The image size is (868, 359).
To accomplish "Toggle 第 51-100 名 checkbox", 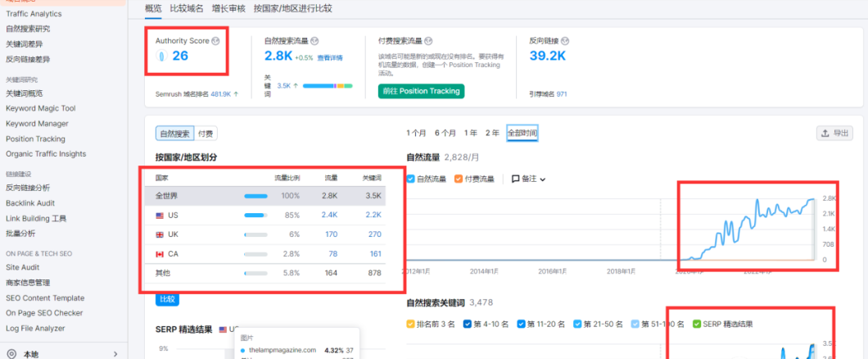I will (x=635, y=324).
